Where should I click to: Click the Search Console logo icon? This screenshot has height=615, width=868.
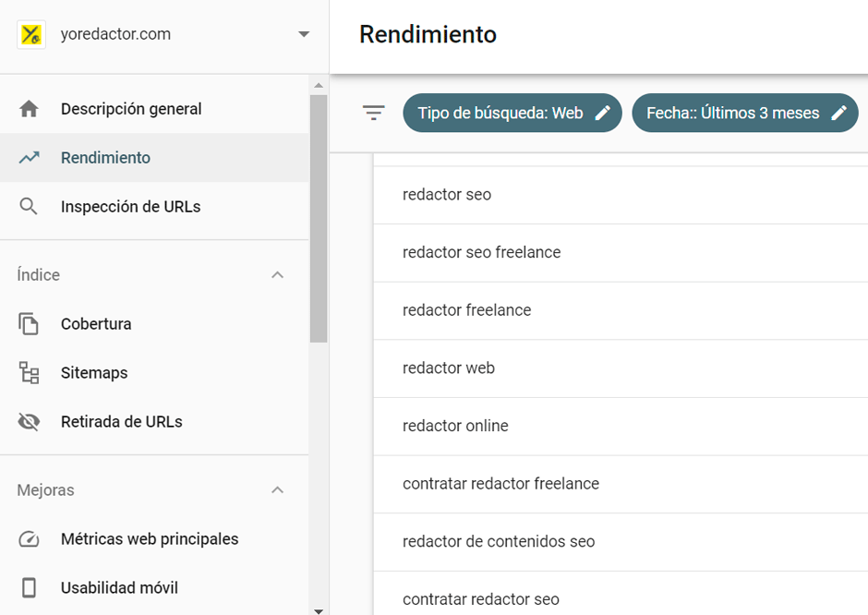click(x=30, y=33)
